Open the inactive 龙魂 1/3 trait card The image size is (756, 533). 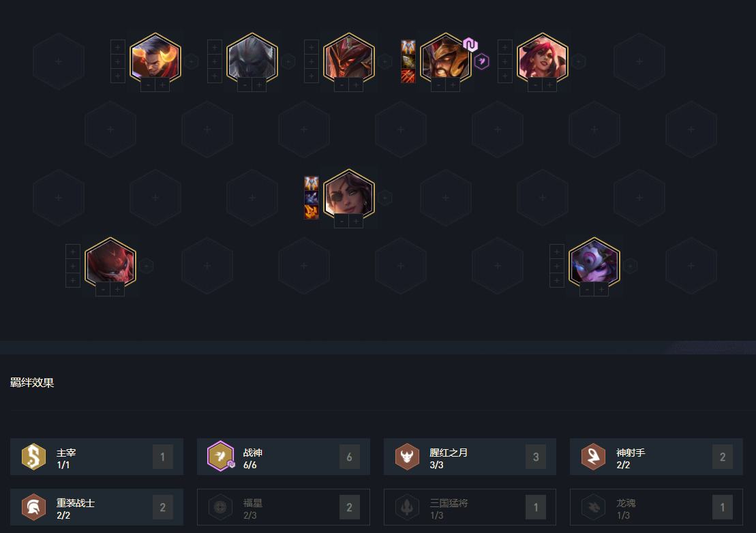pyautogui.click(x=656, y=507)
